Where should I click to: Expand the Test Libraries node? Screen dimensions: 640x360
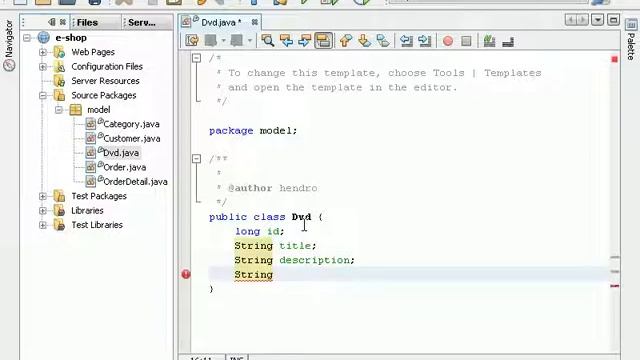[x=42, y=225]
